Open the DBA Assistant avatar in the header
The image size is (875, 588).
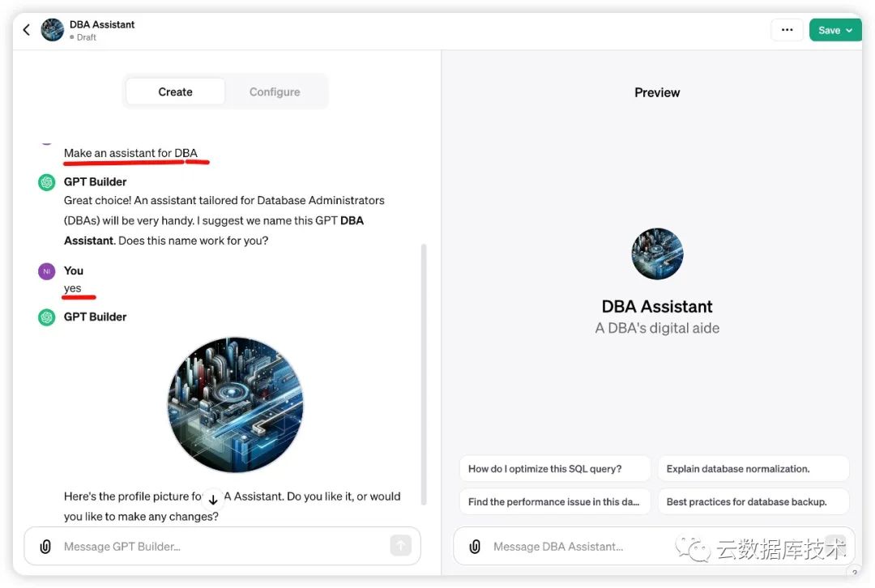coord(53,30)
